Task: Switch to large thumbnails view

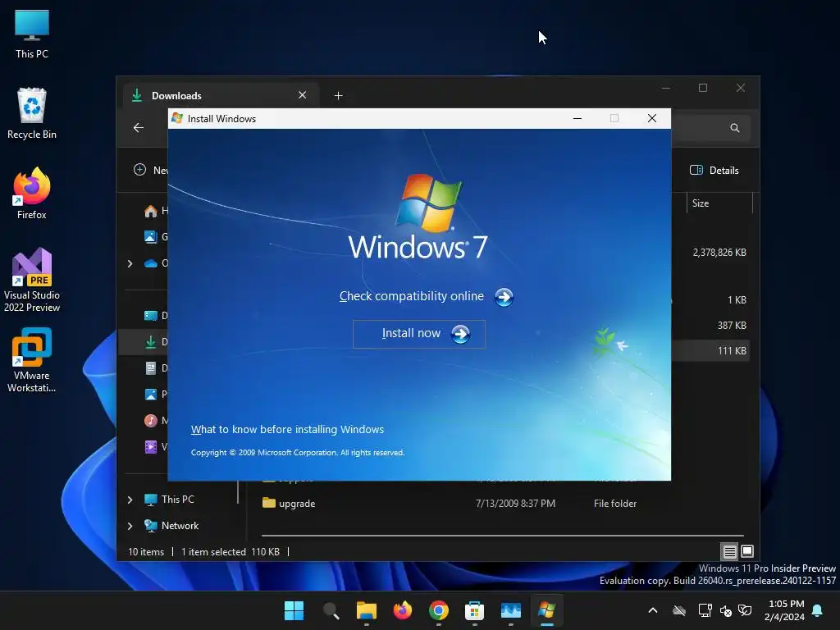Action: (746, 551)
